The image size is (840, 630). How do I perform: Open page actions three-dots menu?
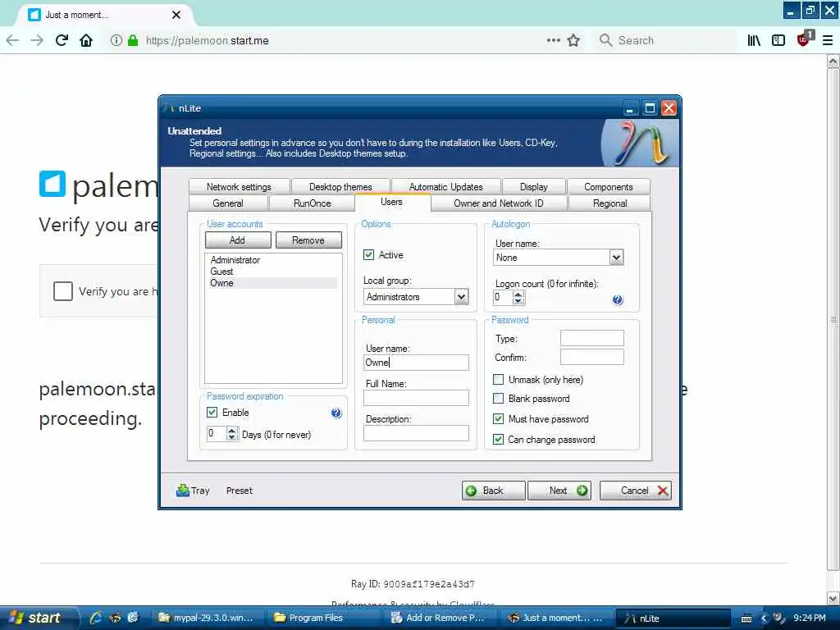554,41
